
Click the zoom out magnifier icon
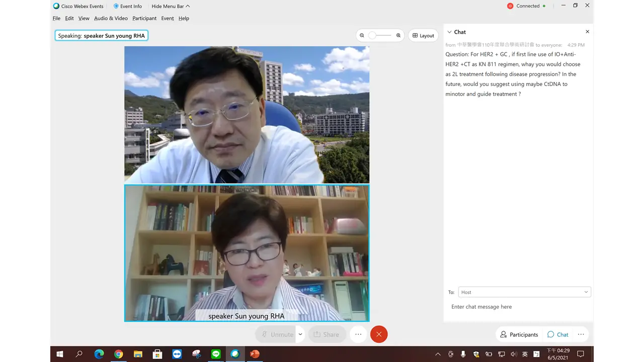coord(362,35)
